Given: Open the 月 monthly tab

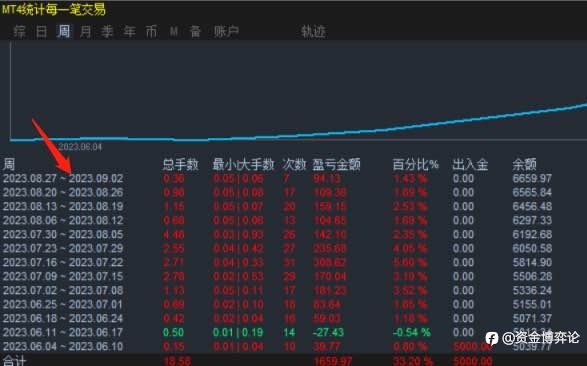Looking at the screenshot, I should click(85, 32).
